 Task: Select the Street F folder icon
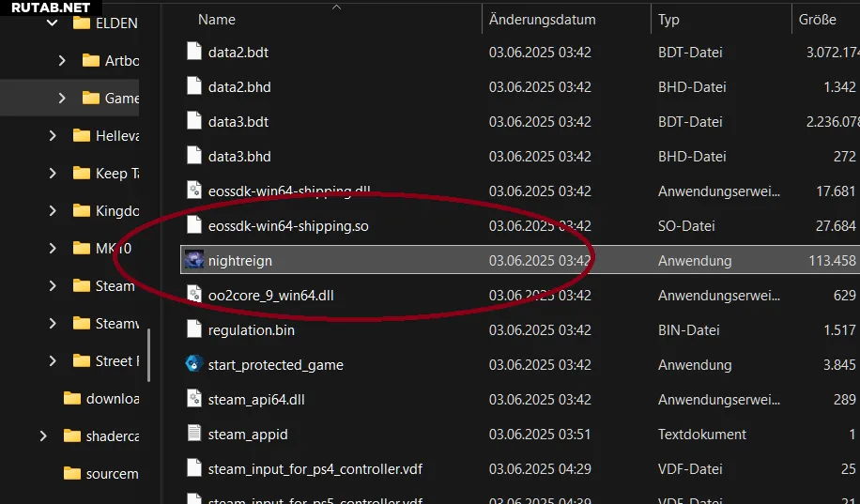82,360
